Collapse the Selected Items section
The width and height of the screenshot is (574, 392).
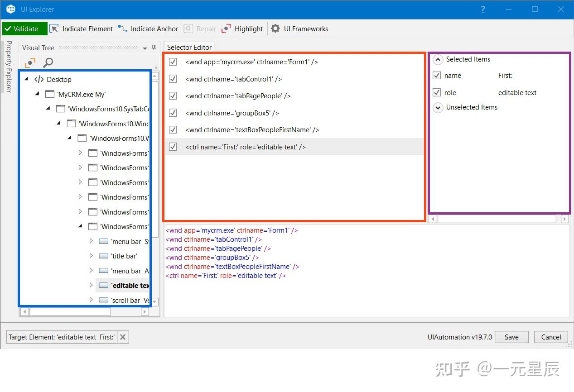click(438, 59)
